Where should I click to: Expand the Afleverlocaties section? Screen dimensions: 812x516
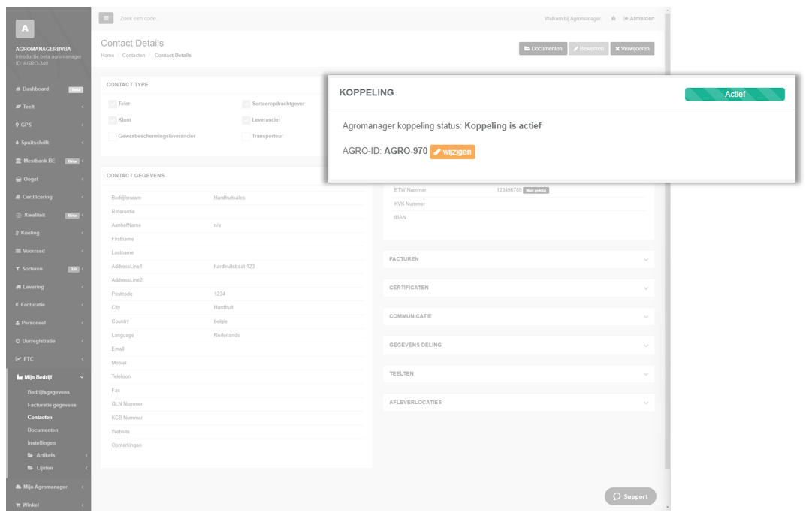click(x=519, y=403)
